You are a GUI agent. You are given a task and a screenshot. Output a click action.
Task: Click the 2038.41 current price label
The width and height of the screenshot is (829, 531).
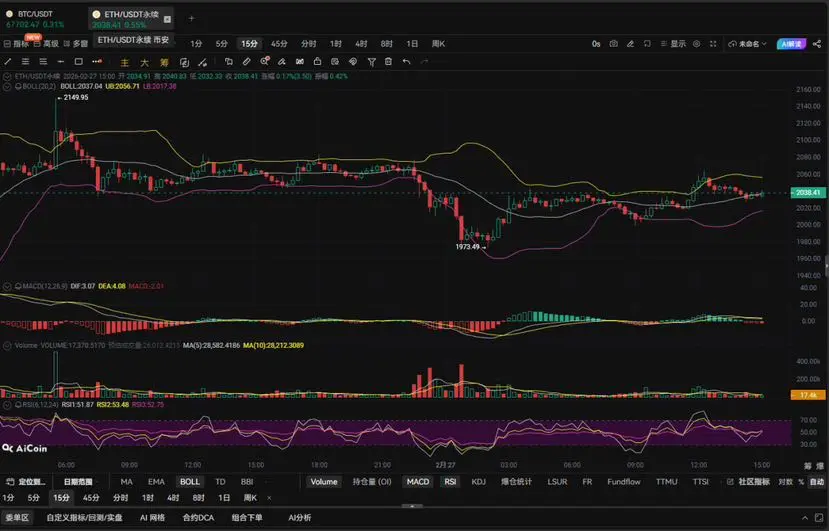tap(808, 193)
